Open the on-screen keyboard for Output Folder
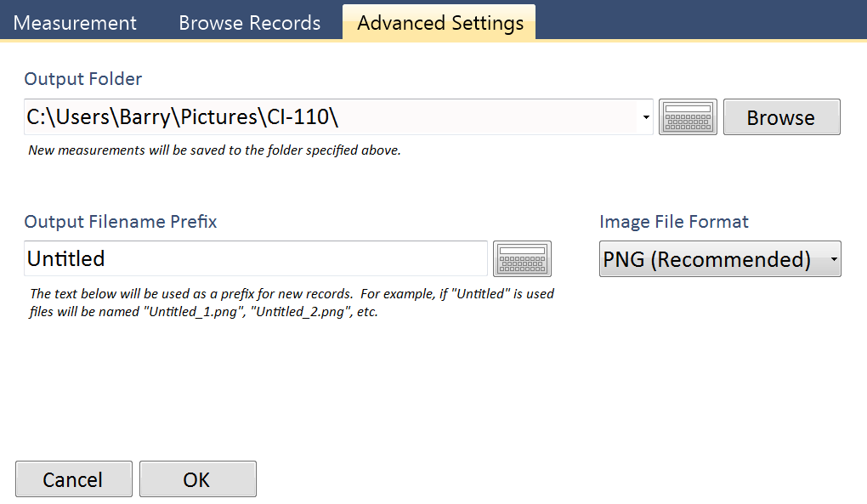Screen dimensions: 867x504 (688, 117)
